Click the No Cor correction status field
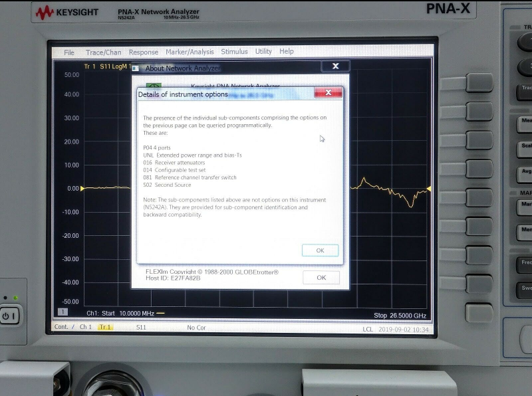Image resolution: width=532 pixels, height=396 pixels. [196, 327]
